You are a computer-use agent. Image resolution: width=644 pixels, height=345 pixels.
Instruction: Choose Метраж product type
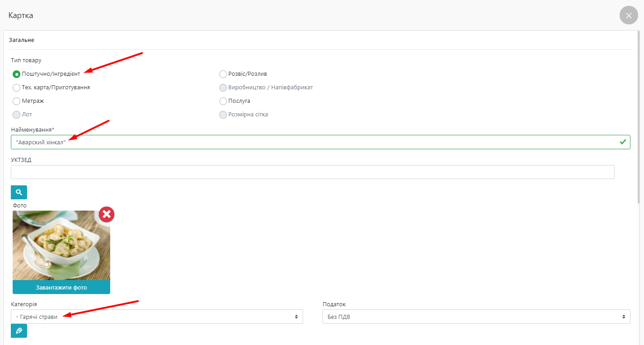[x=17, y=101]
